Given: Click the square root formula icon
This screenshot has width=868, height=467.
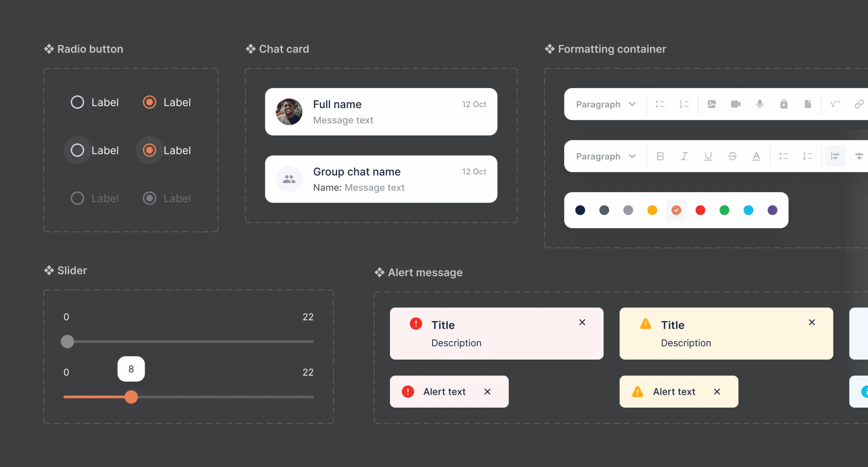Looking at the screenshot, I should (x=835, y=104).
